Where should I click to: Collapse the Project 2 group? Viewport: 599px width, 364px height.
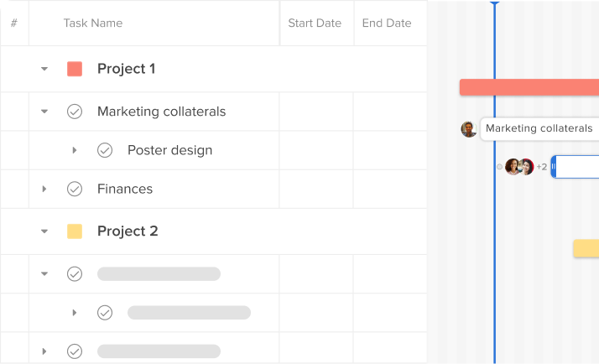coord(44,231)
